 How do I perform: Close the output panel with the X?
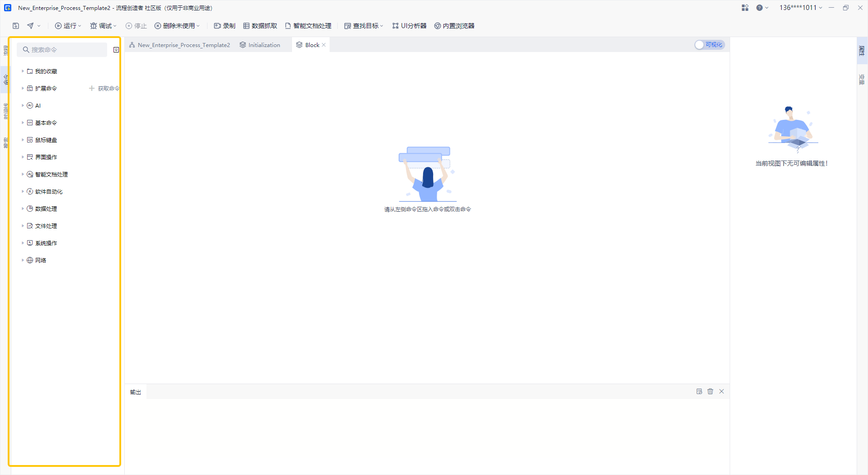tap(722, 391)
